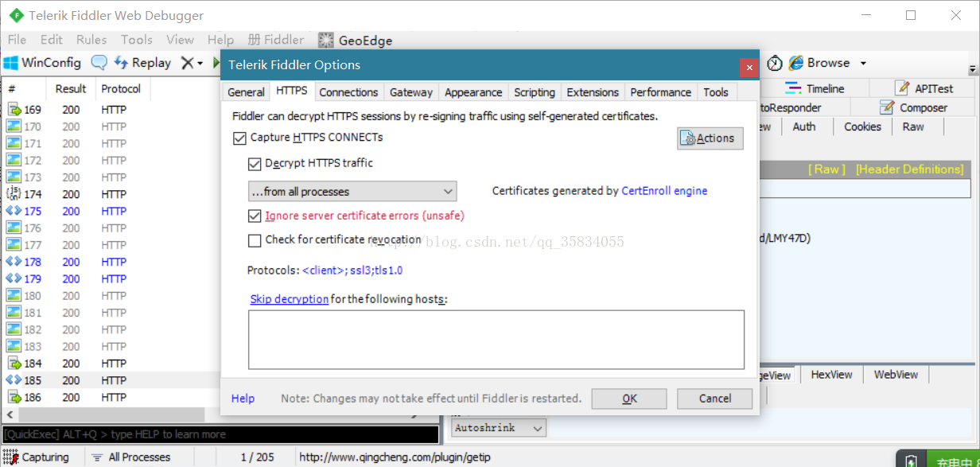980x467 pixels.
Task: Switch to the General options tab
Action: [x=246, y=92]
